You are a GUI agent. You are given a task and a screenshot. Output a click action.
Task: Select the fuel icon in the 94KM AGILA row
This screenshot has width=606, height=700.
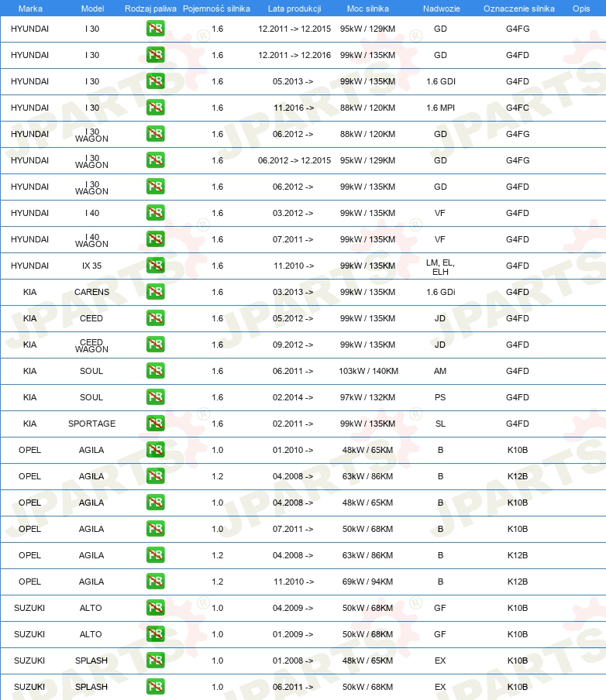tap(155, 582)
